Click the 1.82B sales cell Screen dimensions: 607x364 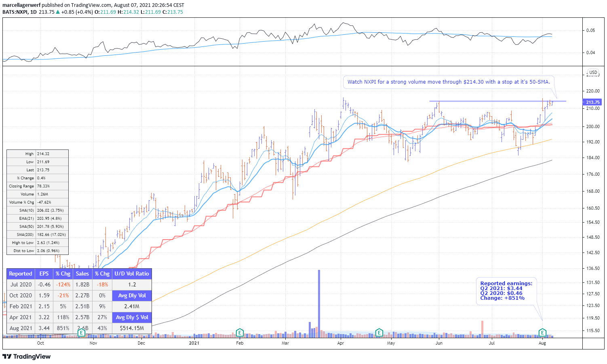coord(82,285)
